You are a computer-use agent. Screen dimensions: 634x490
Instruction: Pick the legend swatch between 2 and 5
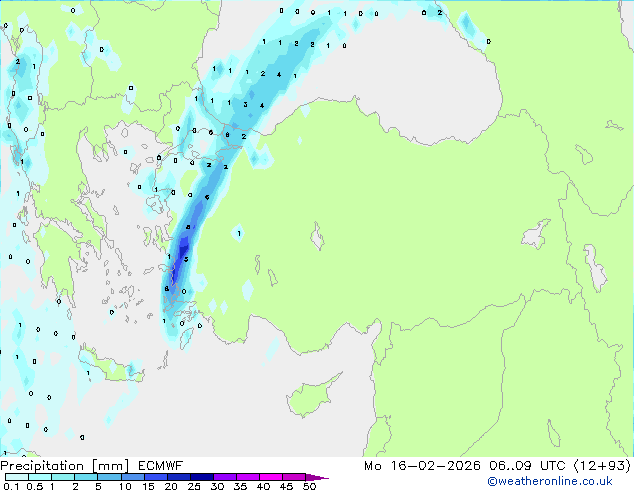click(x=86, y=477)
